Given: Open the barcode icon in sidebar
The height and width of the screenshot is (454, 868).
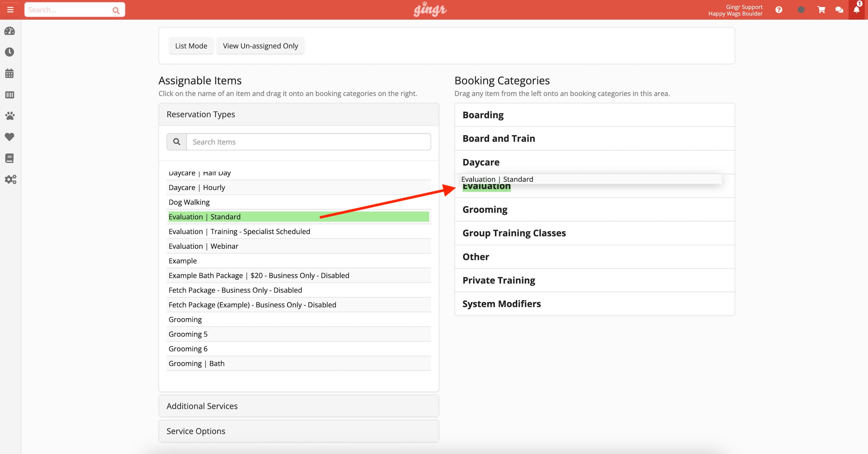Looking at the screenshot, I should pyautogui.click(x=10, y=95).
